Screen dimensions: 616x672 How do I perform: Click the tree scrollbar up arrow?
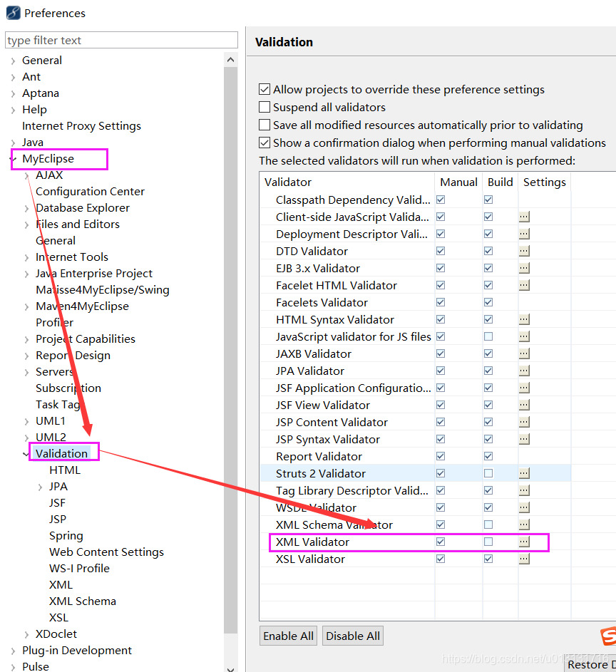pyautogui.click(x=230, y=60)
